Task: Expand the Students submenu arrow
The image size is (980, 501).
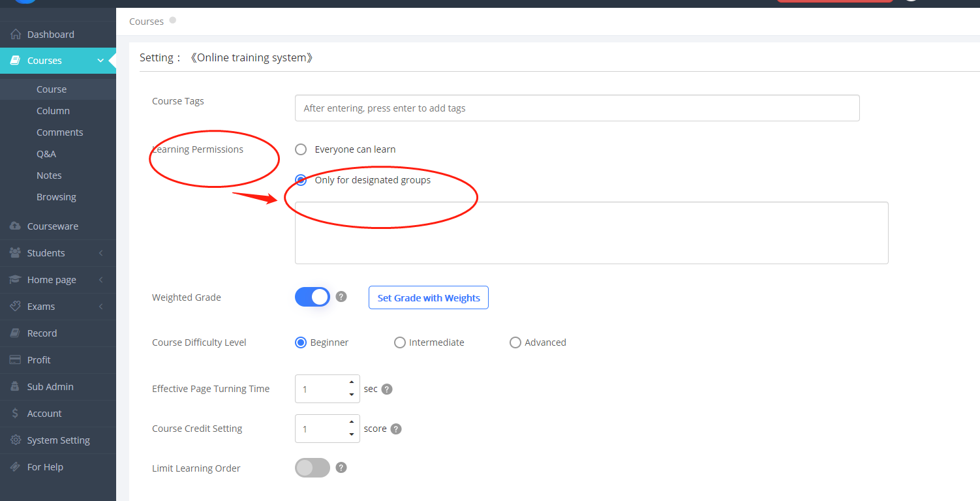Action: [101, 253]
